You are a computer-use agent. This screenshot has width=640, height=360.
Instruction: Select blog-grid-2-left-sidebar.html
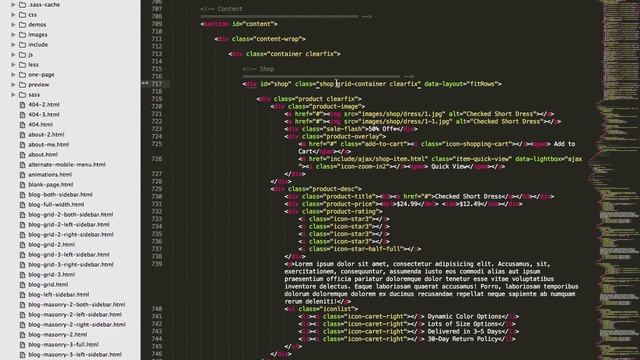click(x=69, y=224)
